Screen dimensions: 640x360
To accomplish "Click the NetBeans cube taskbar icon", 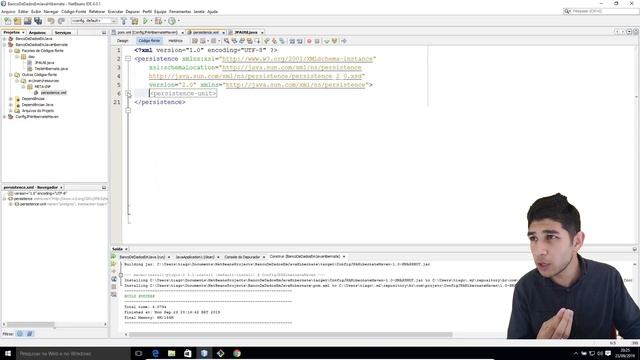I will point(204,353).
